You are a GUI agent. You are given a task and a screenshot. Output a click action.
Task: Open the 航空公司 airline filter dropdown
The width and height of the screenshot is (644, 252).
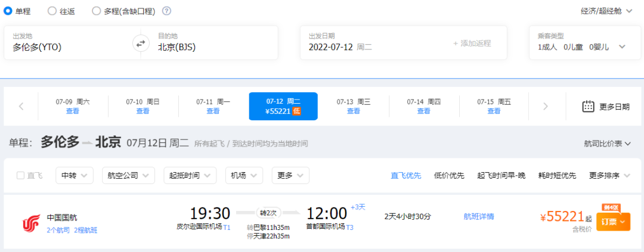pyautogui.click(x=128, y=176)
